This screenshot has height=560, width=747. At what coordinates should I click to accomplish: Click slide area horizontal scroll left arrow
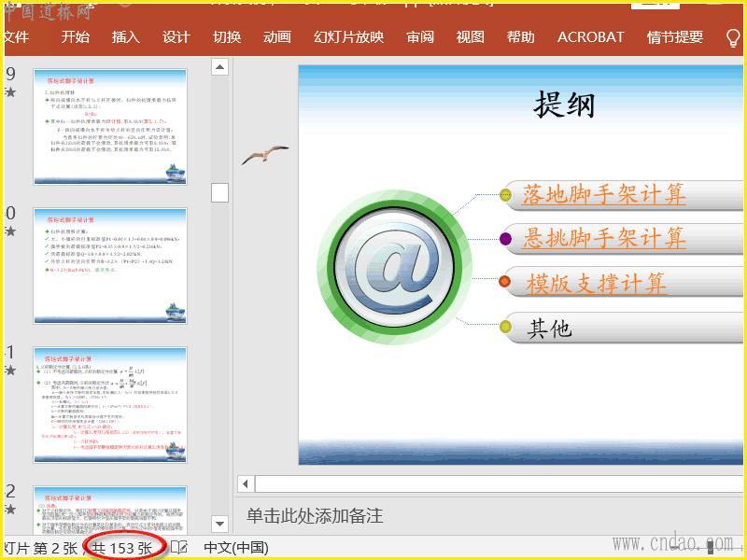point(246,484)
